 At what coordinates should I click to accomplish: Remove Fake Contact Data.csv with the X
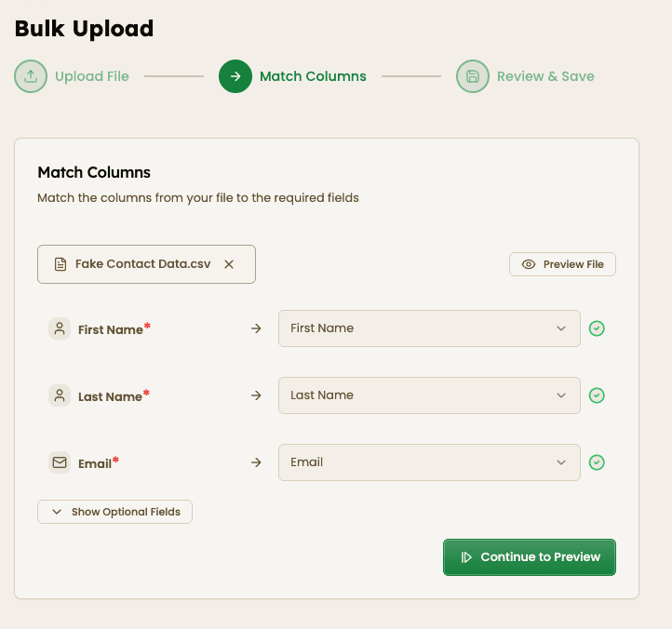(x=229, y=264)
